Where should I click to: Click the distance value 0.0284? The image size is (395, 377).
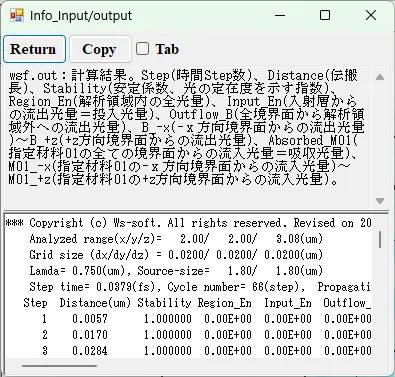(x=90, y=351)
